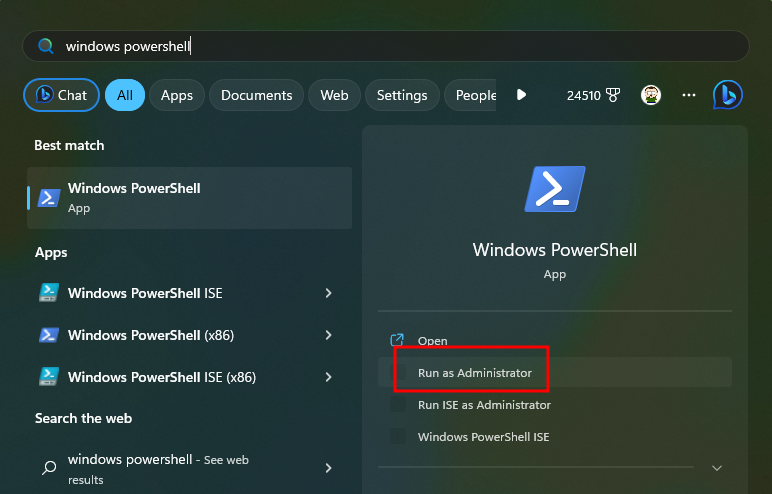The height and width of the screenshot is (494, 772).
Task: Expand options for Windows PowerShell ISE (x86)
Action: [328, 377]
